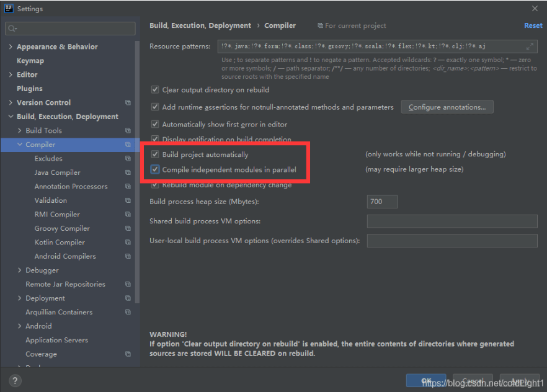
Task: Select Excludes under Compiler
Action: pos(48,158)
